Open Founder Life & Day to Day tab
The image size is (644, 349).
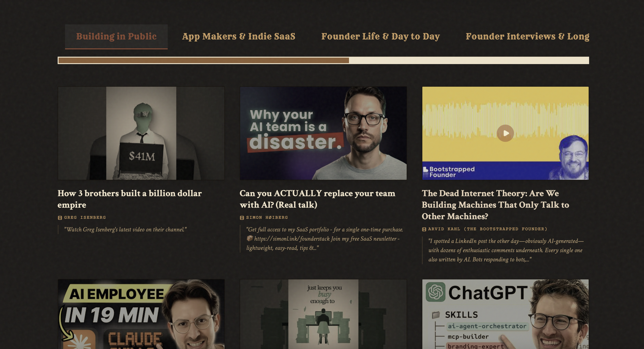[x=380, y=36]
